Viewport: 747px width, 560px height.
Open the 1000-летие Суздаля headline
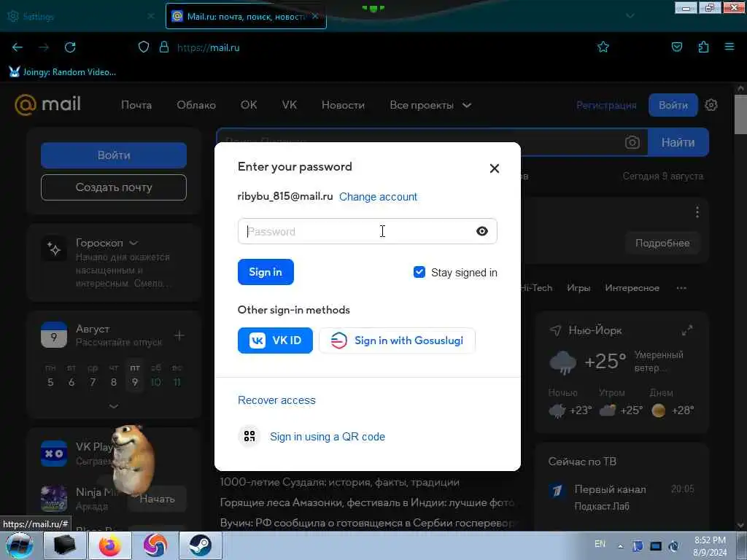tap(340, 482)
